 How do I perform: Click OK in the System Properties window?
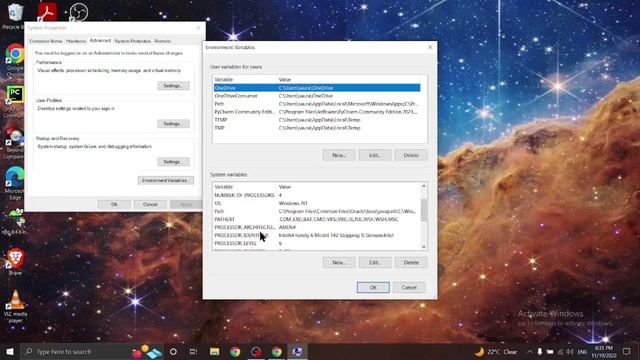point(114,204)
